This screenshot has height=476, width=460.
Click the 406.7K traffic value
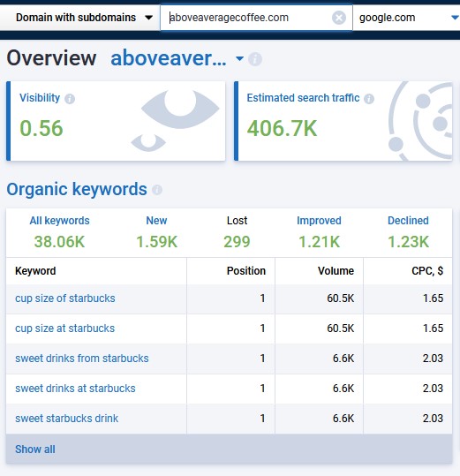(x=282, y=128)
